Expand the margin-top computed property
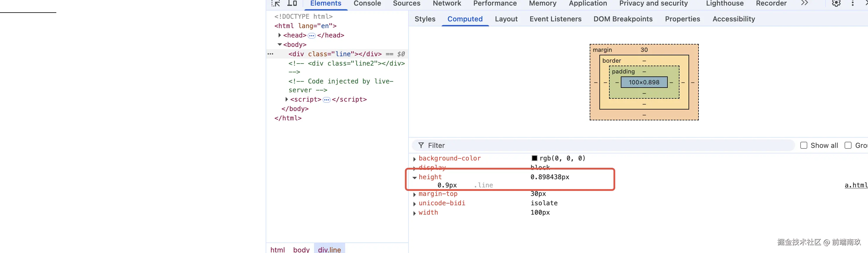 tap(414, 194)
